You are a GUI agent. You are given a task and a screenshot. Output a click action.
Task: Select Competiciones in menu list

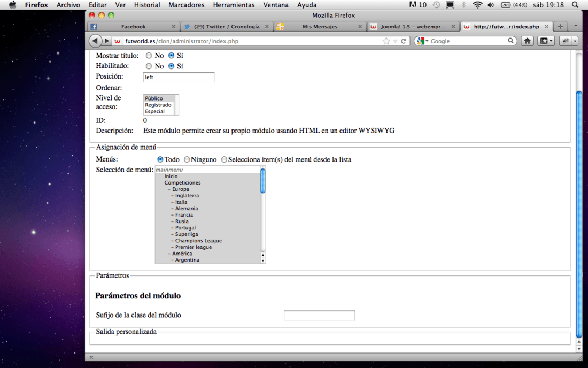tap(208, 183)
